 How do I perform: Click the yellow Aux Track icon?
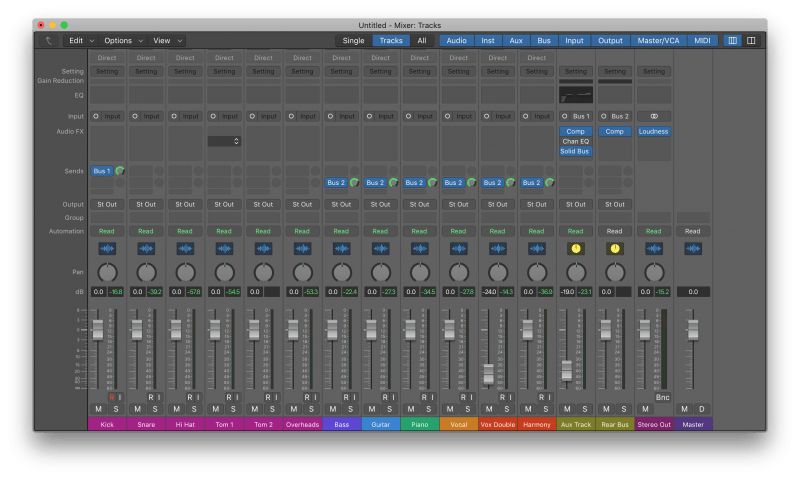click(x=576, y=248)
